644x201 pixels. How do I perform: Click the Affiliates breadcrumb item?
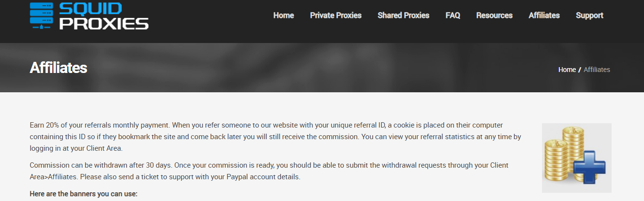tap(597, 70)
